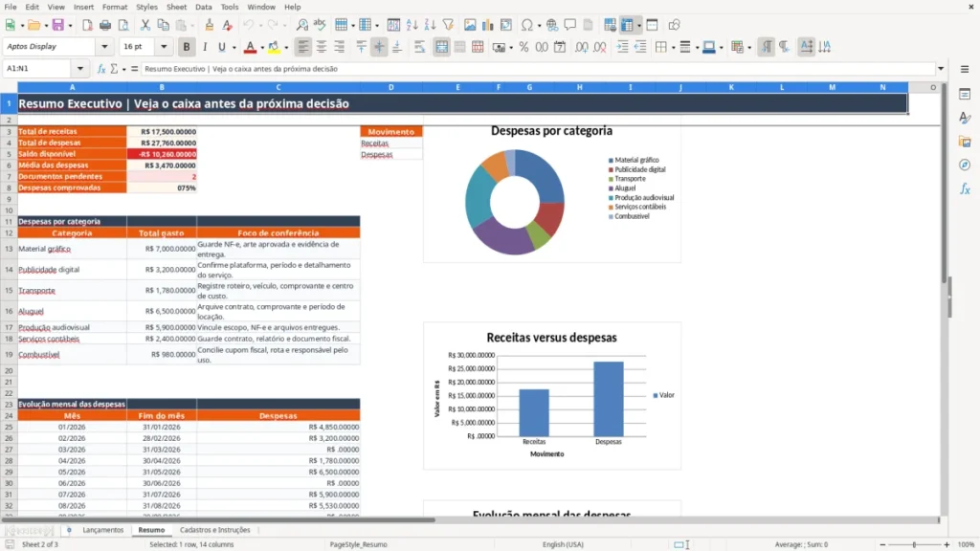Click the Sort Descending icon
980x551 pixels.
(x=430, y=25)
